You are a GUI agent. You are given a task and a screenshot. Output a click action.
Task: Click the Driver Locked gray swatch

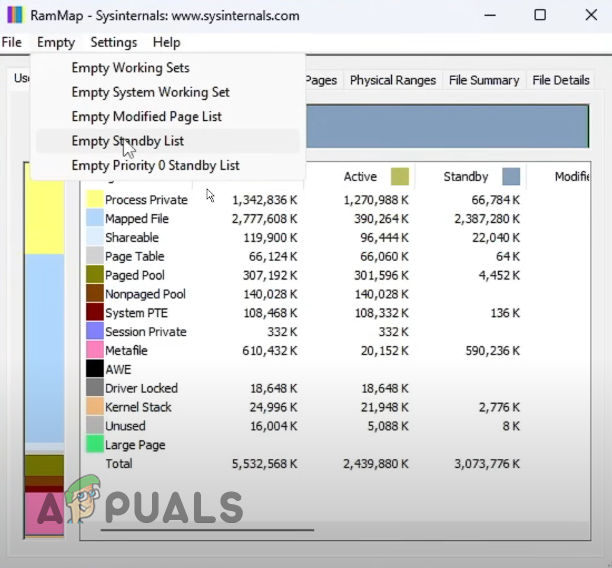95,388
